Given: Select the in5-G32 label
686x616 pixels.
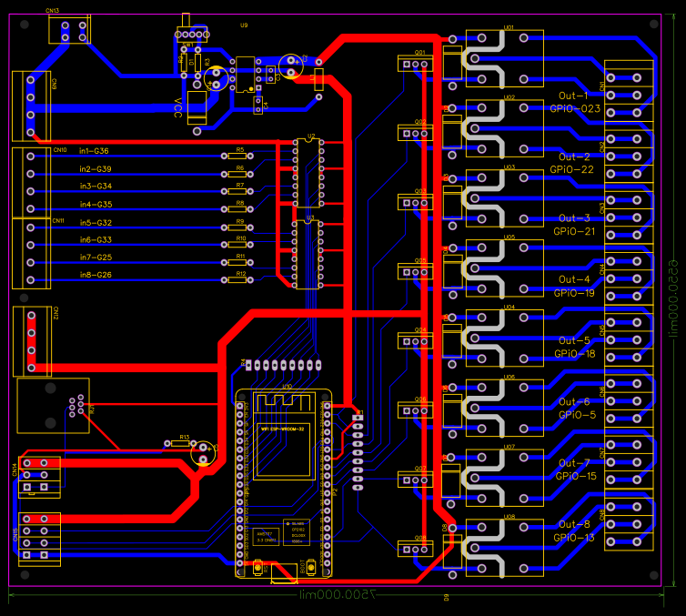Looking at the screenshot, I should (x=96, y=223).
